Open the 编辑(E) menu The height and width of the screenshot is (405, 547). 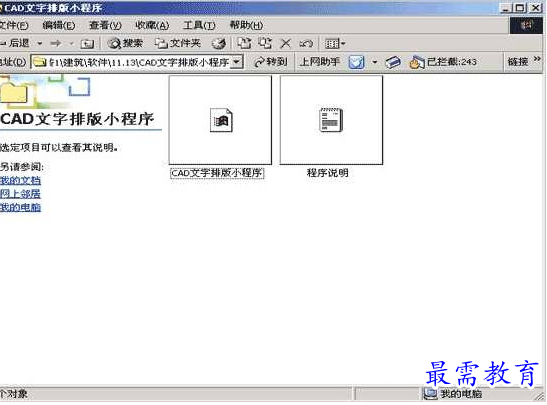click(x=59, y=25)
